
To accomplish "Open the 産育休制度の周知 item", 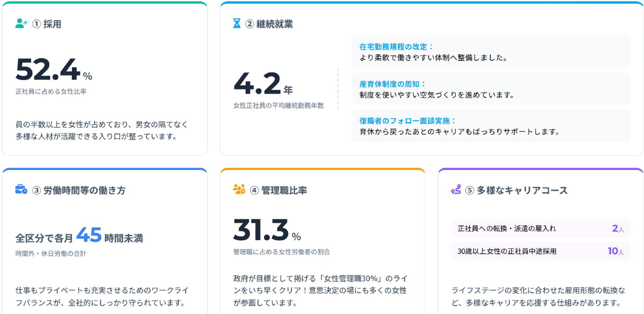I will pyautogui.click(x=491, y=89).
